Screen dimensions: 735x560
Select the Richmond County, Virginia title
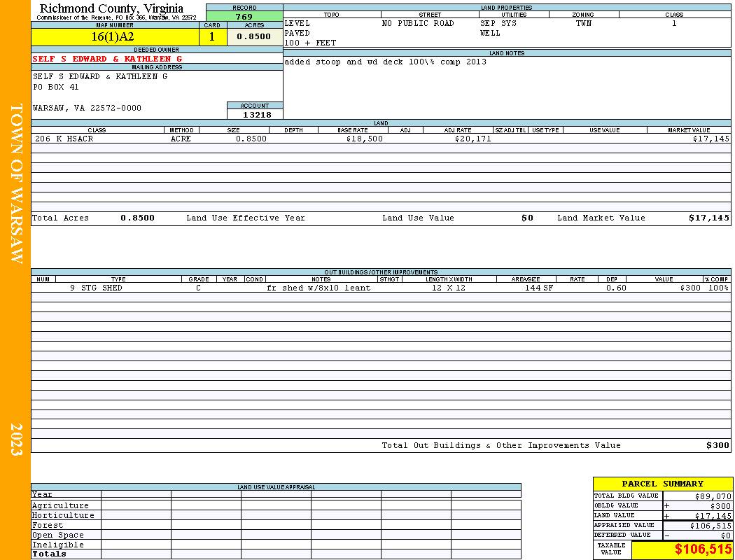tap(111, 8)
